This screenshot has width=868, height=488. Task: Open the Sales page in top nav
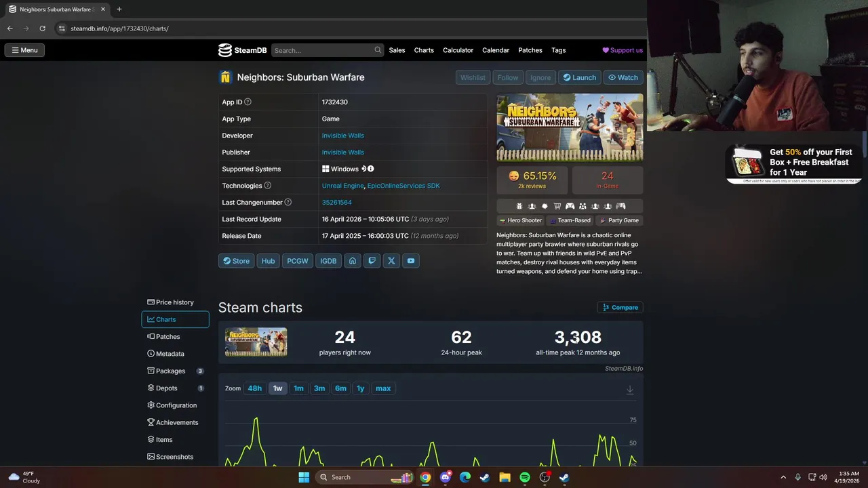(x=397, y=50)
